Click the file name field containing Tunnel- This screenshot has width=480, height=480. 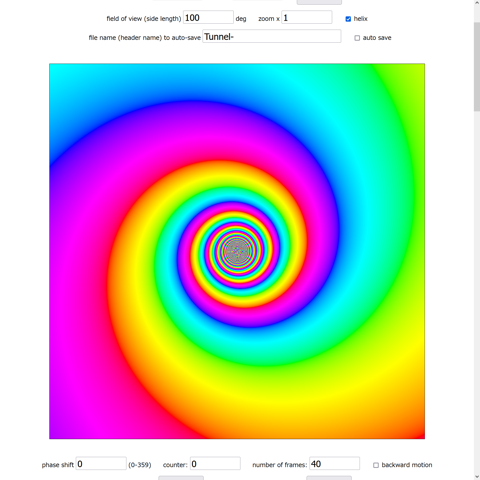point(272,36)
